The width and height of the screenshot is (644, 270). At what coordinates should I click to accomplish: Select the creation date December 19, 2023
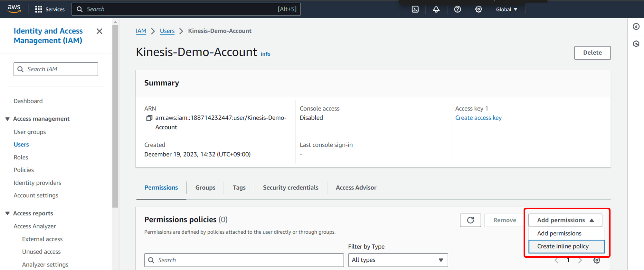pos(197,154)
